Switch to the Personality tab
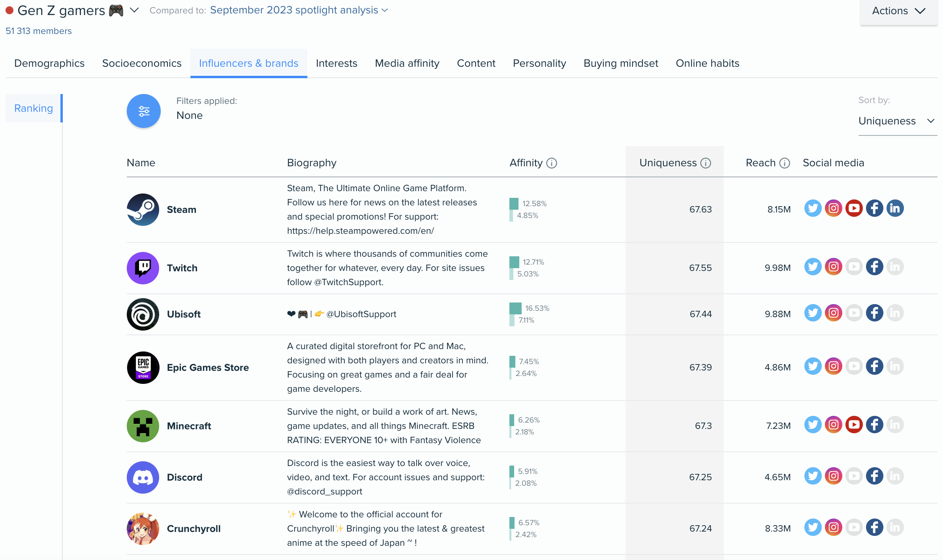This screenshot has height=560, width=943. (539, 63)
